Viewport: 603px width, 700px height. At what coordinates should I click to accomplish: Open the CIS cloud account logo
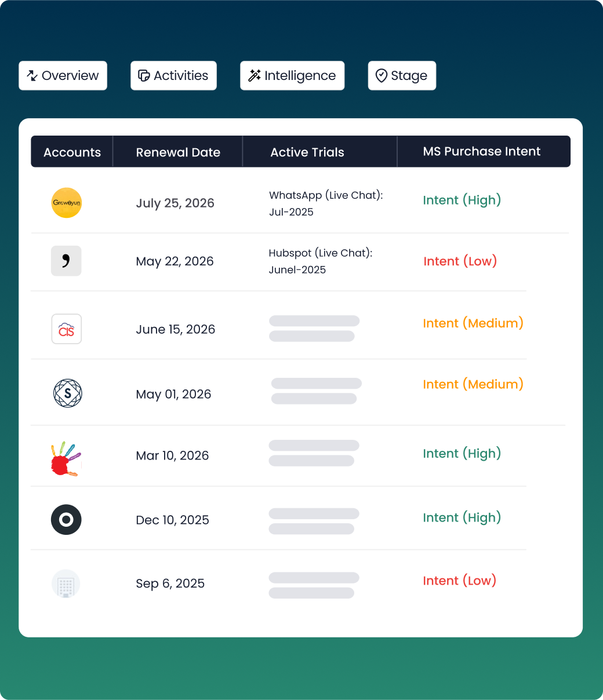(66, 329)
